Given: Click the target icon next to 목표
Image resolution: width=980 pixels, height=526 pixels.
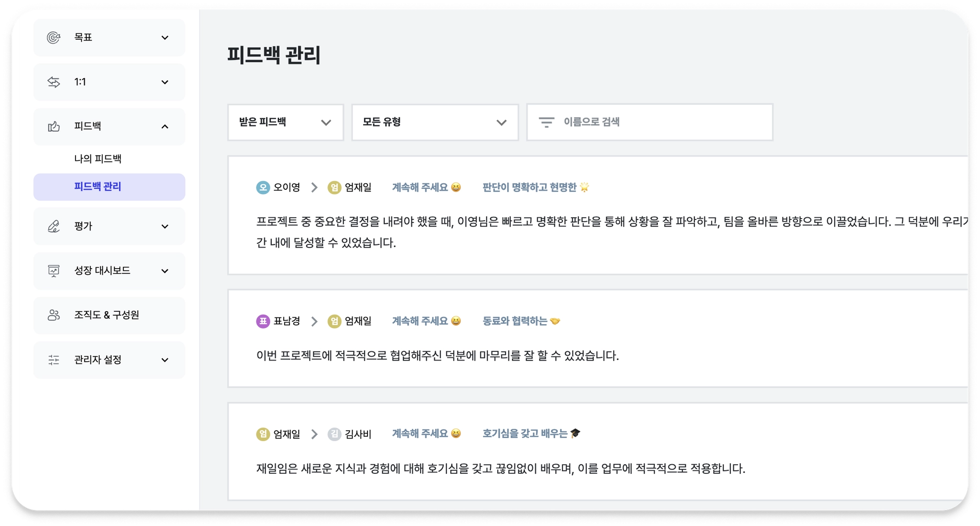Looking at the screenshot, I should click(54, 37).
